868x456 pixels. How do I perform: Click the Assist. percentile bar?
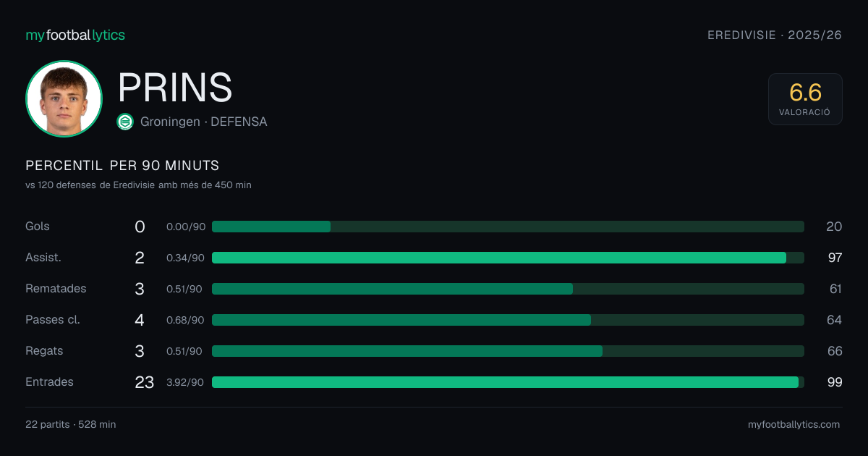(x=508, y=258)
